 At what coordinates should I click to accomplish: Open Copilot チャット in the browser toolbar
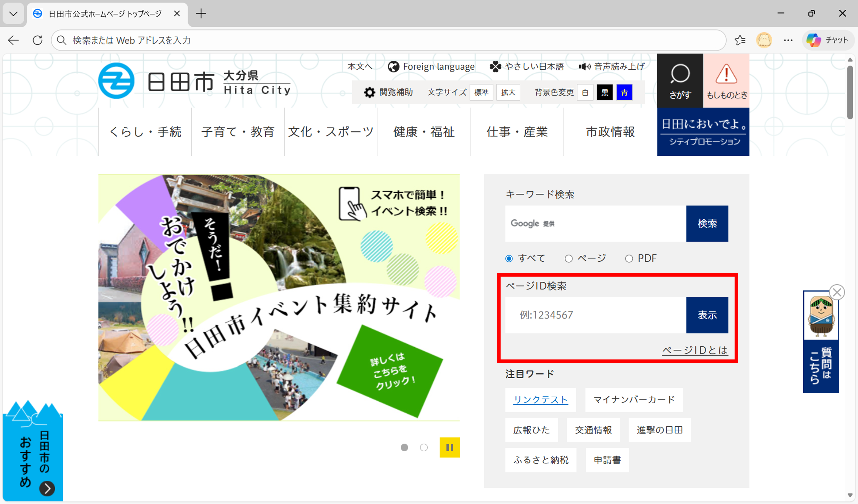(x=827, y=40)
